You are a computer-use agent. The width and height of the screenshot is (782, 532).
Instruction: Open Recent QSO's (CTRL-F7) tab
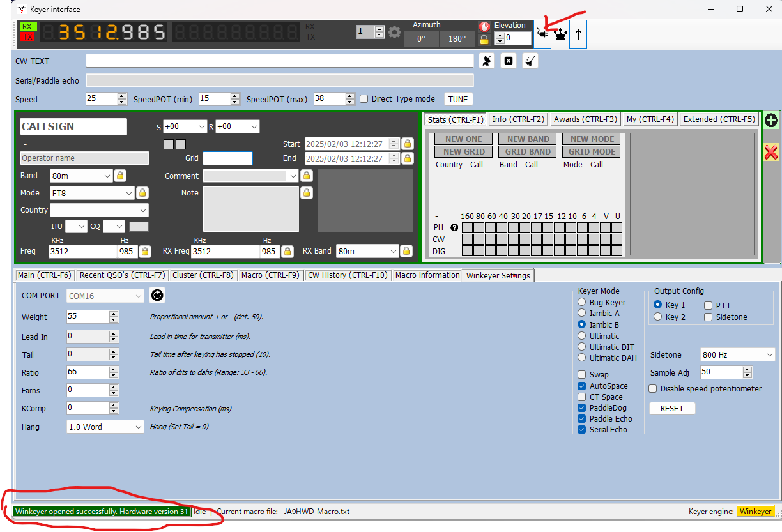pyautogui.click(x=122, y=275)
